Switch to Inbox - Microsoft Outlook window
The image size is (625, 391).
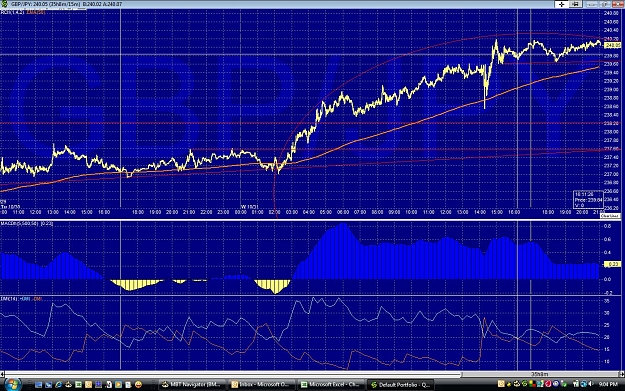pos(261,385)
